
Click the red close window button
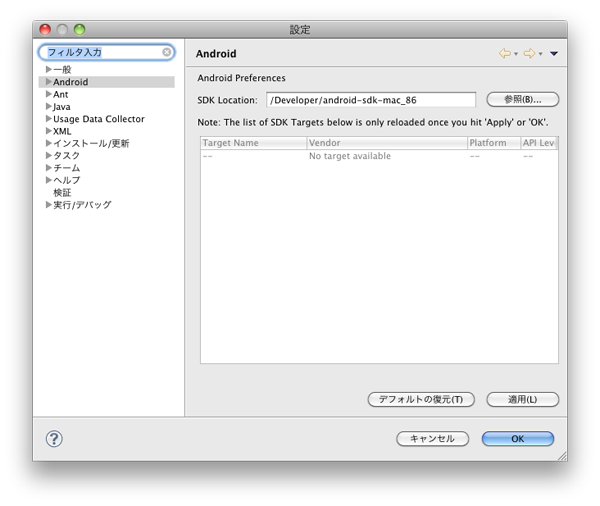[x=45, y=29]
